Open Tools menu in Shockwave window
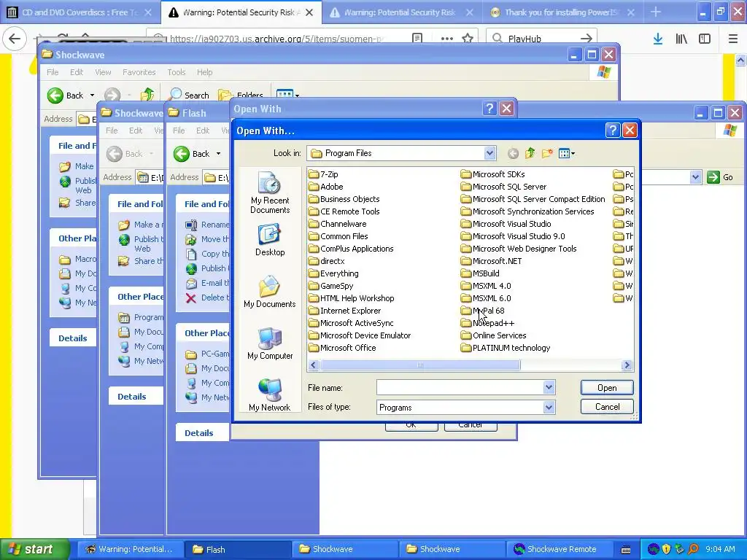The width and height of the screenshot is (747, 560). point(177,72)
